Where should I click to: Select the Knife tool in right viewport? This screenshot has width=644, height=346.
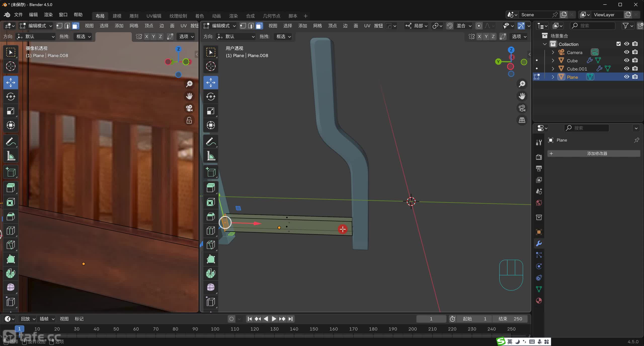[211, 245]
